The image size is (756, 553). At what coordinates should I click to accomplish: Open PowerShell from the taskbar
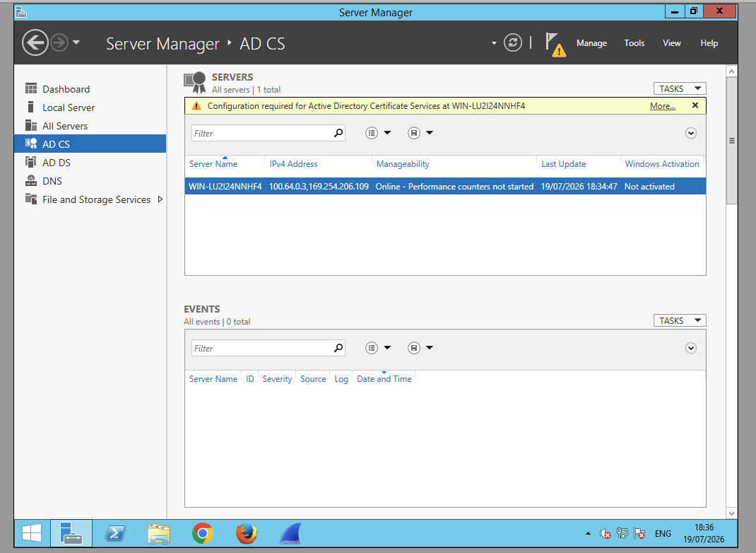click(x=115, y=534)
